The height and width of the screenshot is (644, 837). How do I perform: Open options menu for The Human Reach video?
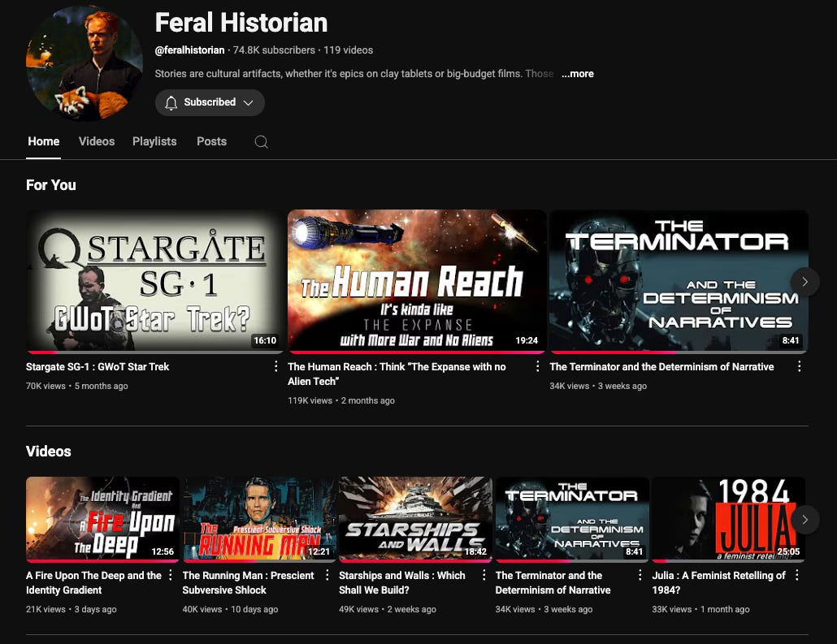(537, 366)
